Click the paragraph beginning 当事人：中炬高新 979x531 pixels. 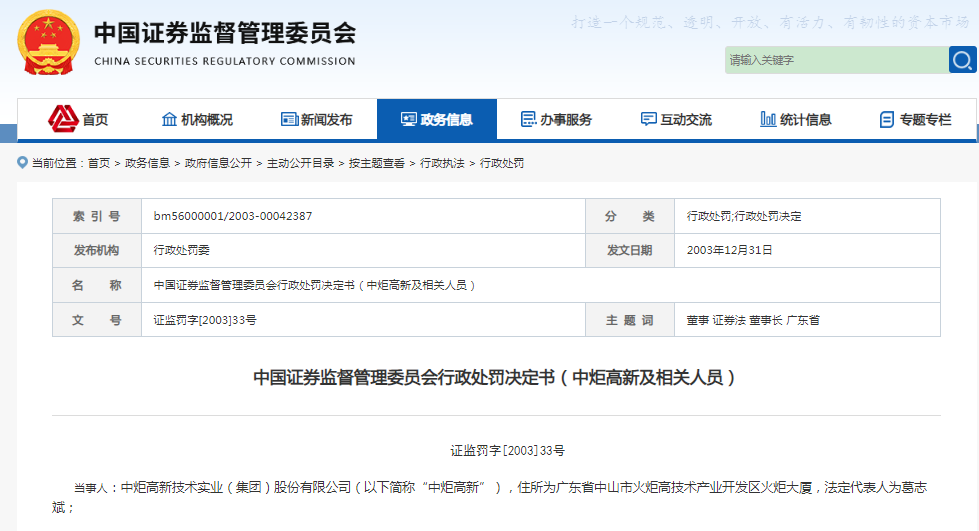(490, 497)
